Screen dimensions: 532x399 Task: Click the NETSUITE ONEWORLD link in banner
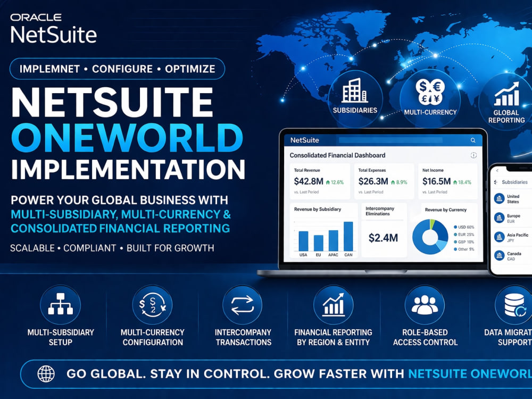tap(470, 374)
